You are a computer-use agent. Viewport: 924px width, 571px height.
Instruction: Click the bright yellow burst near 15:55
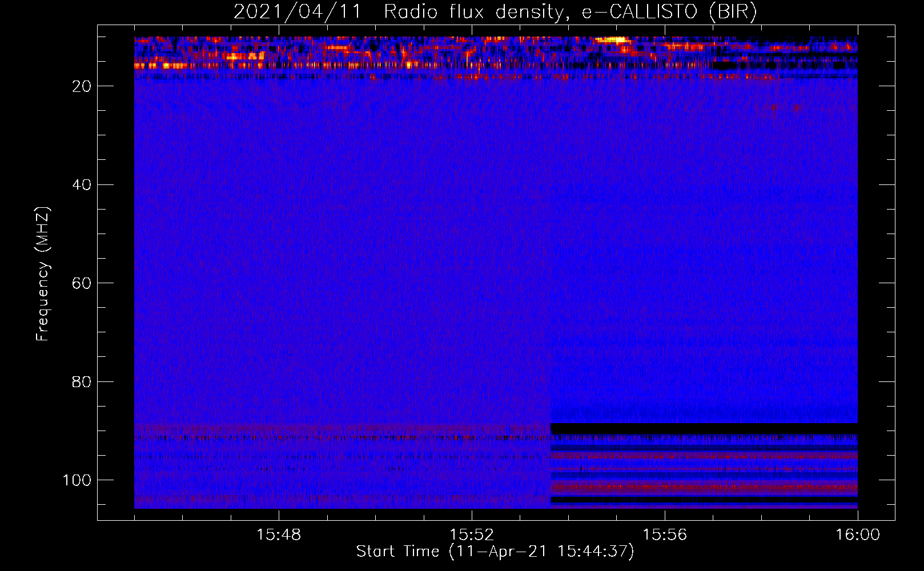(612, 41)
